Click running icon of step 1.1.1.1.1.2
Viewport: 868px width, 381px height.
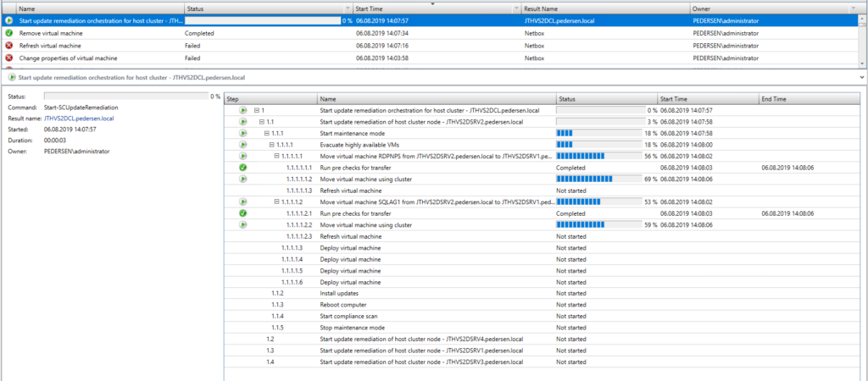click(243, 179)
